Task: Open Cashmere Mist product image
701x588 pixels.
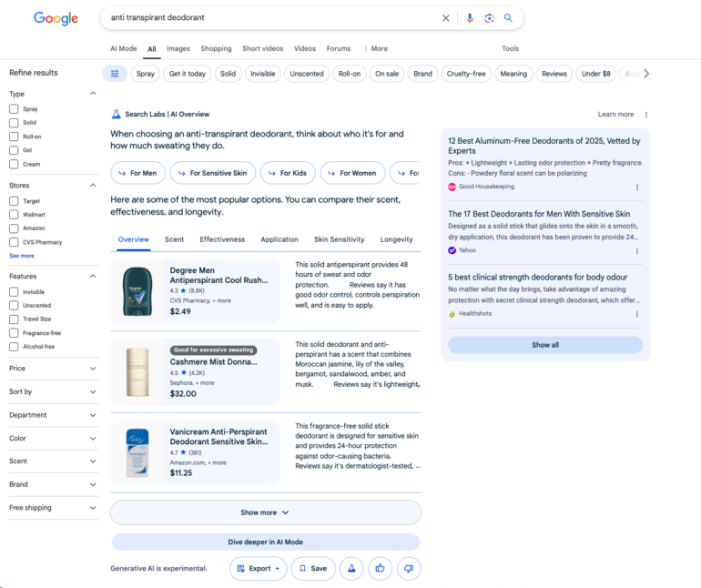Action: (x=137, y=372)
